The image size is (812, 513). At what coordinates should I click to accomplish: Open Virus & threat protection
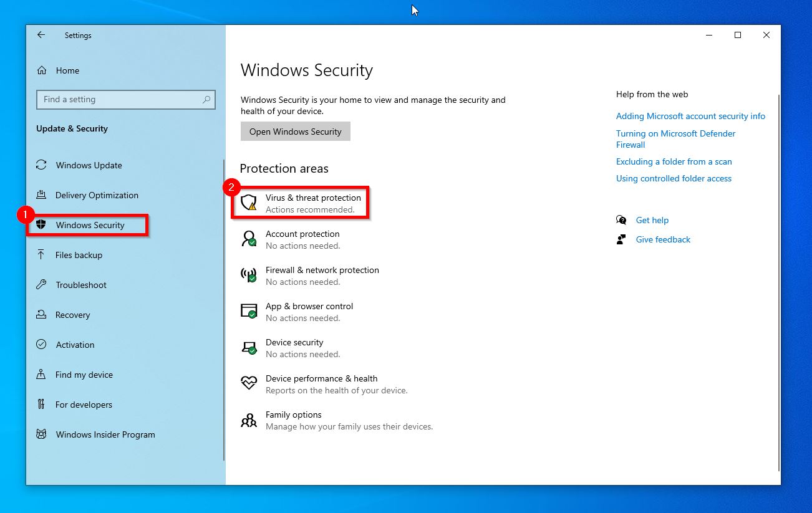301,203
